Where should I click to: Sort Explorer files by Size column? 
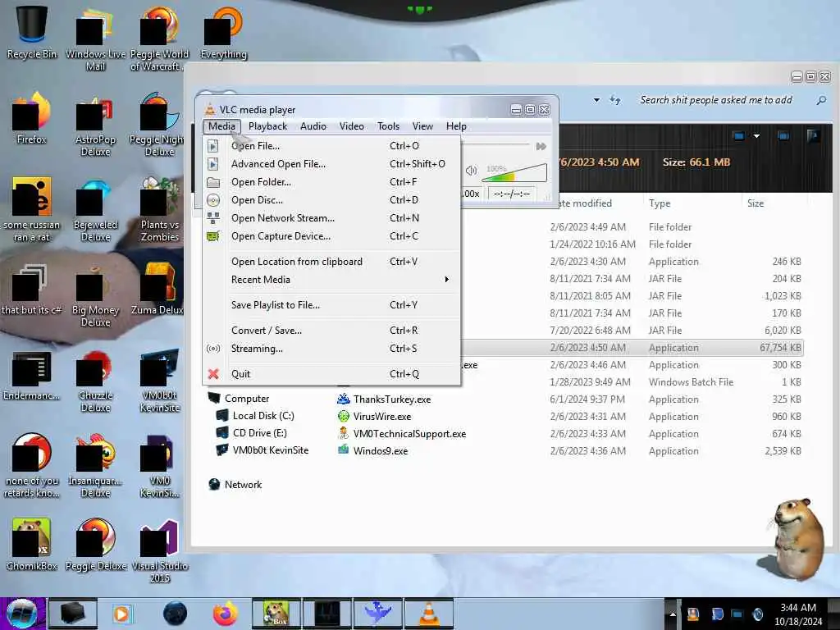[x=756, y=203]
